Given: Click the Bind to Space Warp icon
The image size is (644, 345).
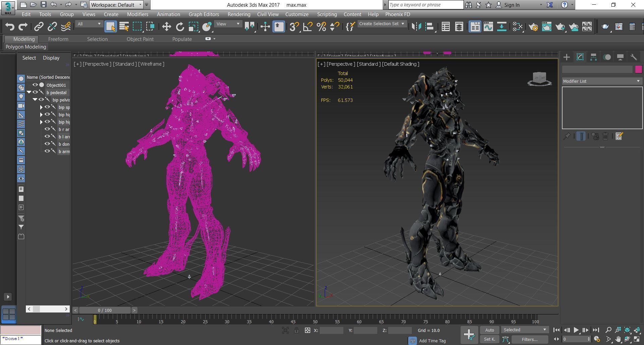Looking at the screenshot, I should point(66,26).
